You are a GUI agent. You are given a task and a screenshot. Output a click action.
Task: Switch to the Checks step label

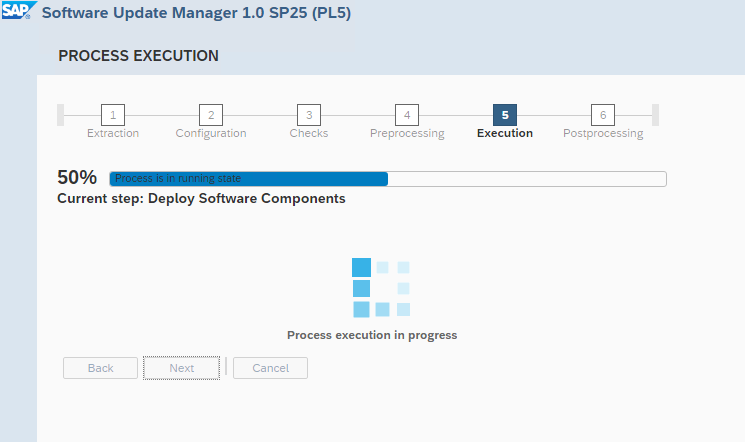pos(309,133)
